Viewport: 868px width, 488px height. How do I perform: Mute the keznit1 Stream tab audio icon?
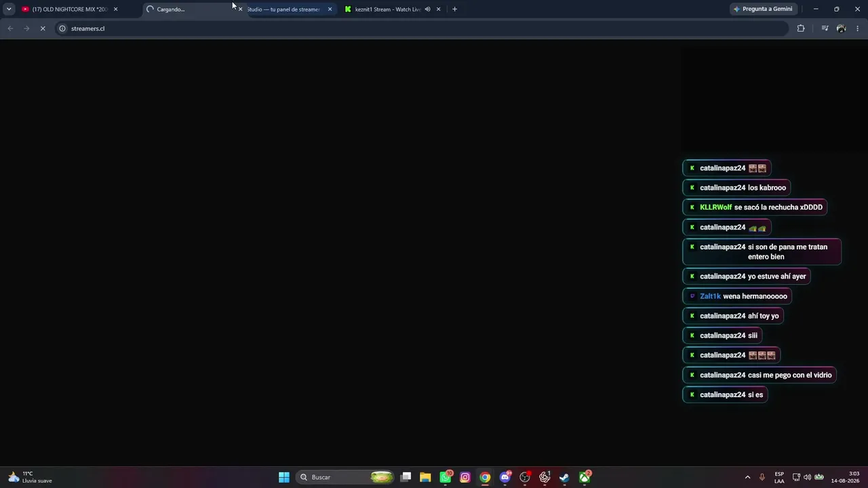click(x=427, y=9)
